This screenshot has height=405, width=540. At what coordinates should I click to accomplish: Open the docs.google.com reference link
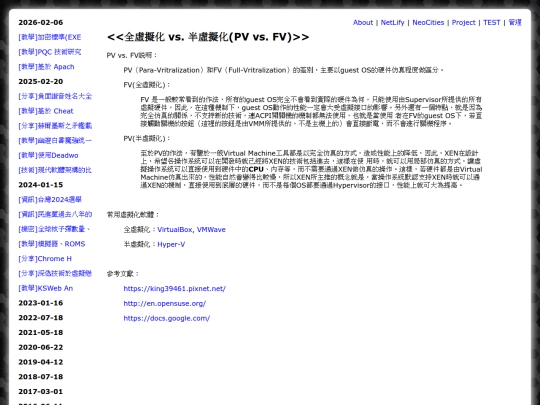coord(167,318)
